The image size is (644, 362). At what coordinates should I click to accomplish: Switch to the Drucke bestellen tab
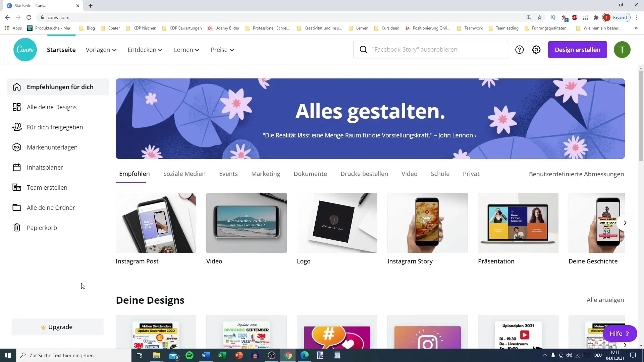364,174
